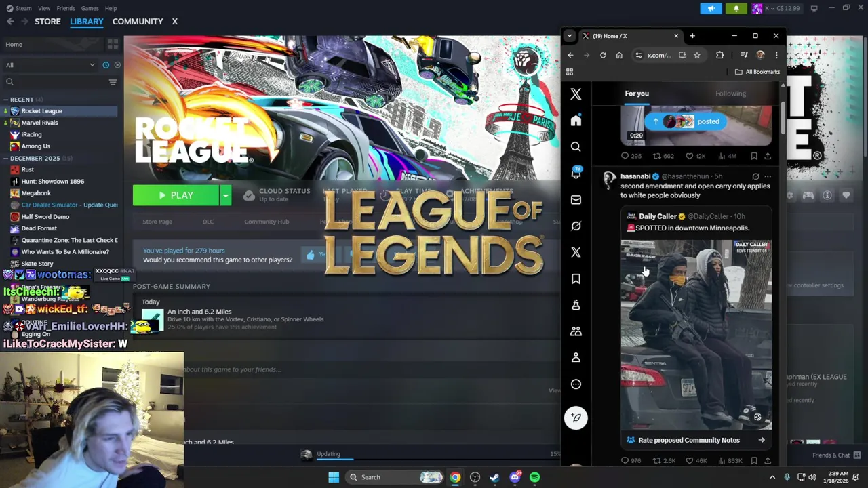Open Grok explain icon on hasanabi post
Viewport: 868px width, 488px height.
pos(755,176)
